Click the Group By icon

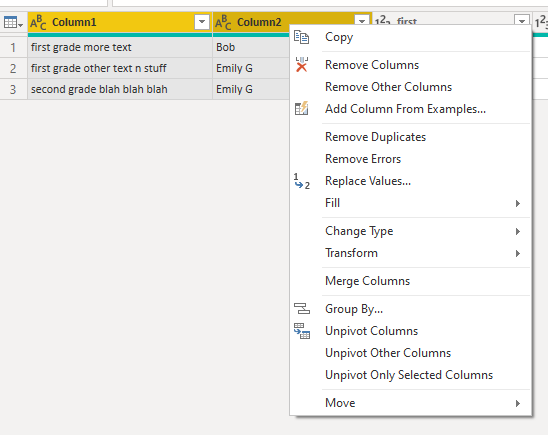click(x=302, y=309)
